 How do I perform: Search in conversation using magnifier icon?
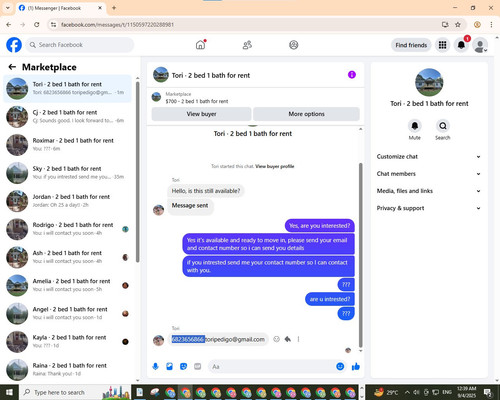coord(443,126)
